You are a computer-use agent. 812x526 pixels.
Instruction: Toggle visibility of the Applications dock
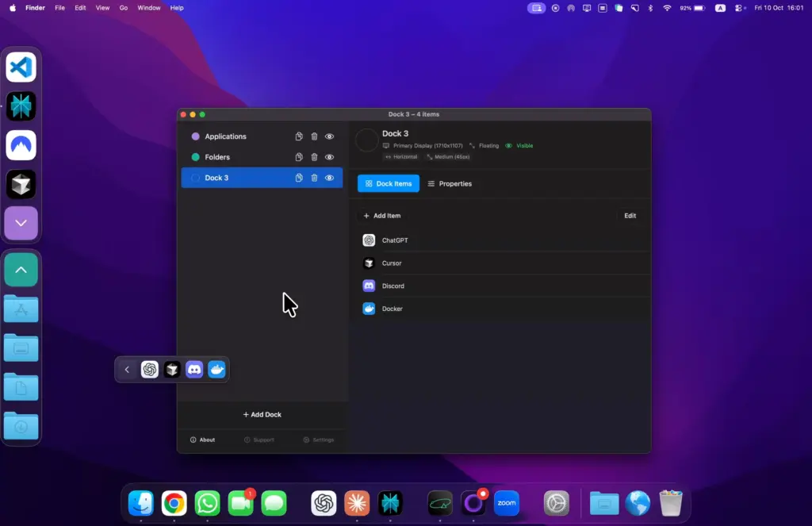point(329,136)
